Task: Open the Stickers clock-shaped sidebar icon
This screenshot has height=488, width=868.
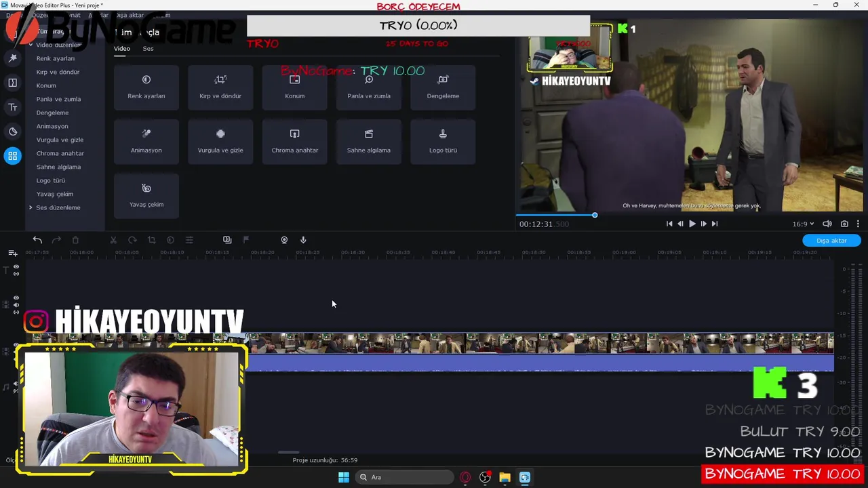Action: point(12,131)
